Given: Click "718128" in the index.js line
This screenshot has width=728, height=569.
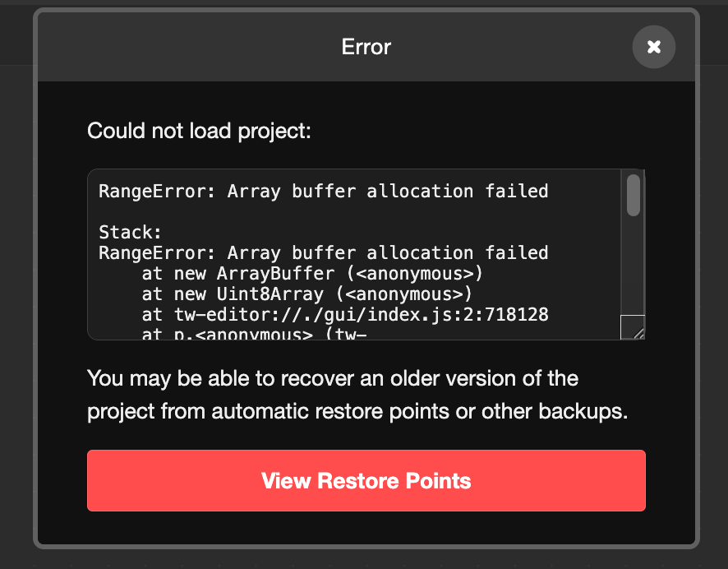Looking at the screenshot, I should pos(516,314).
